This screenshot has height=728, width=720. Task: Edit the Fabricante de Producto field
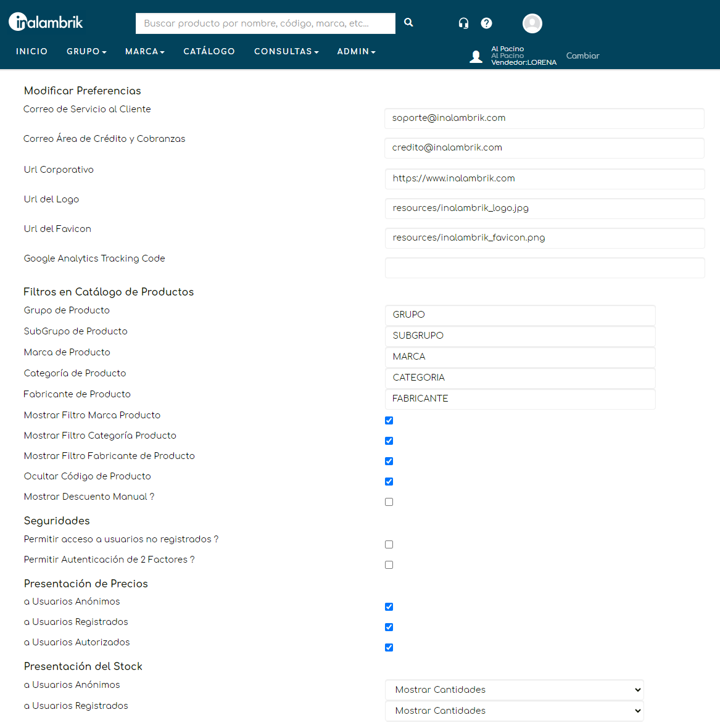(x=520, y=399)
